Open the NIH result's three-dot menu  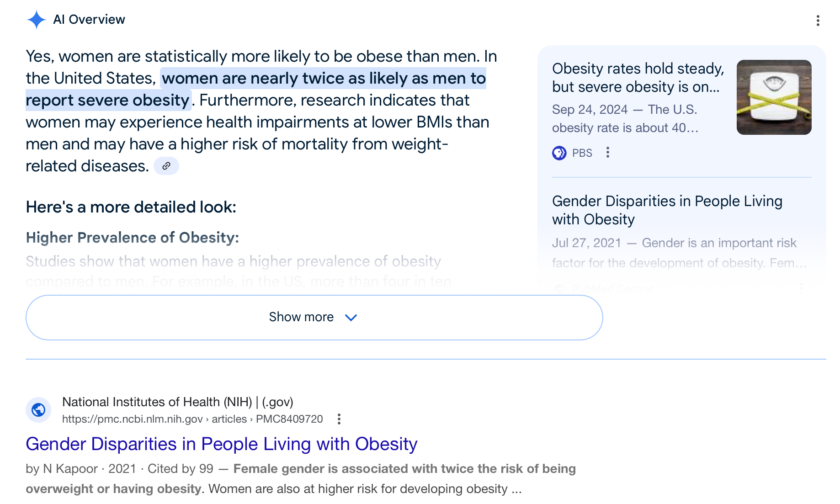click(x=339, y=419)
